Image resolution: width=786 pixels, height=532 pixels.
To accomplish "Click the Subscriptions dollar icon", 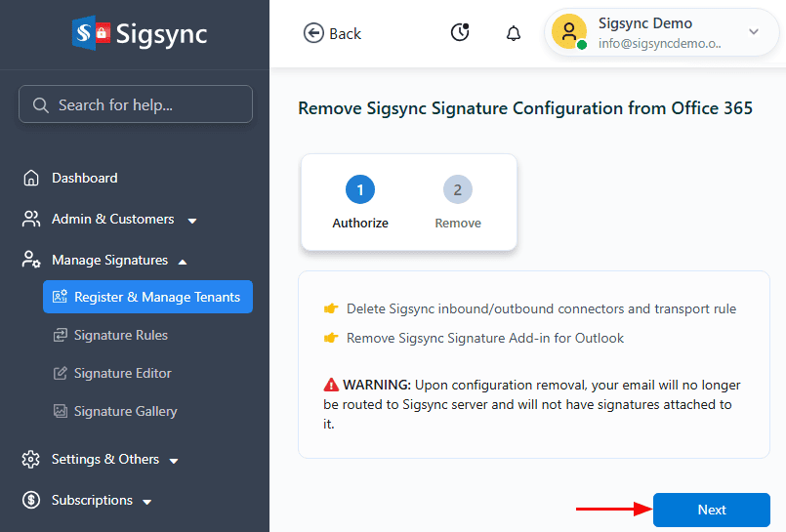I will (32, 500).
